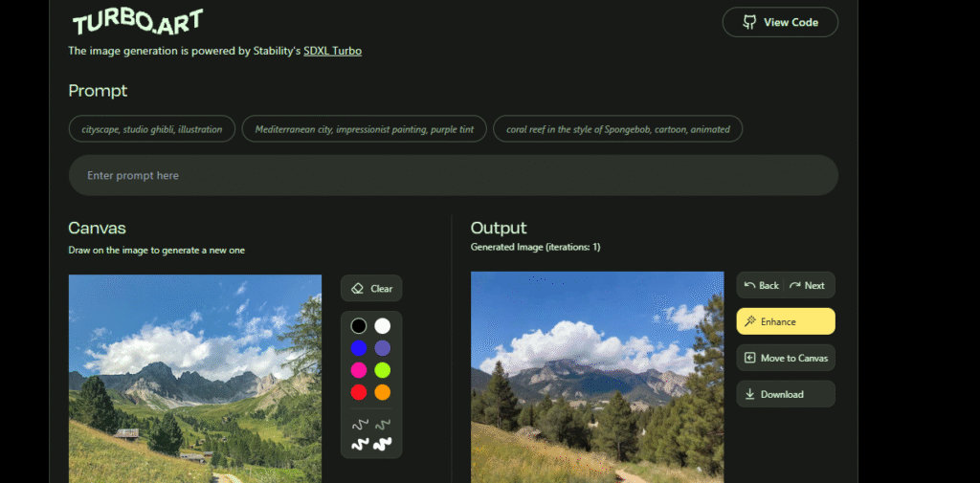Download the generated image

click(786, 394)
